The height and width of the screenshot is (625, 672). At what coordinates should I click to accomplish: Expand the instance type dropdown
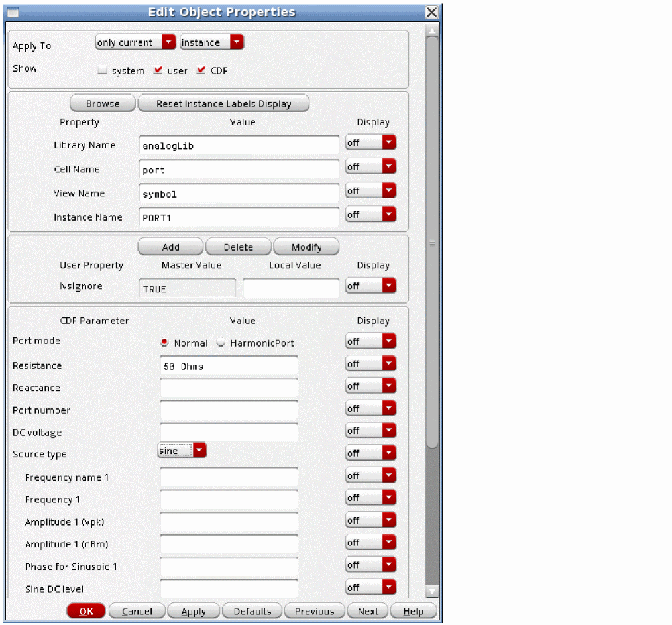pyautogui.click(x=212, y=42)
